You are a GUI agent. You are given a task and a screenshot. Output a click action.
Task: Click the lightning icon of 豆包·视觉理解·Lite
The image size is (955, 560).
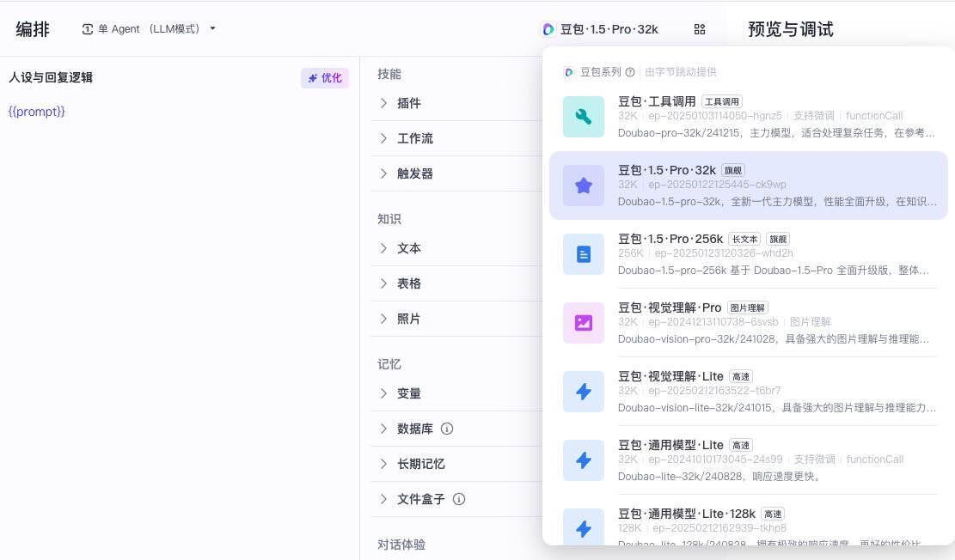[583, 392]
